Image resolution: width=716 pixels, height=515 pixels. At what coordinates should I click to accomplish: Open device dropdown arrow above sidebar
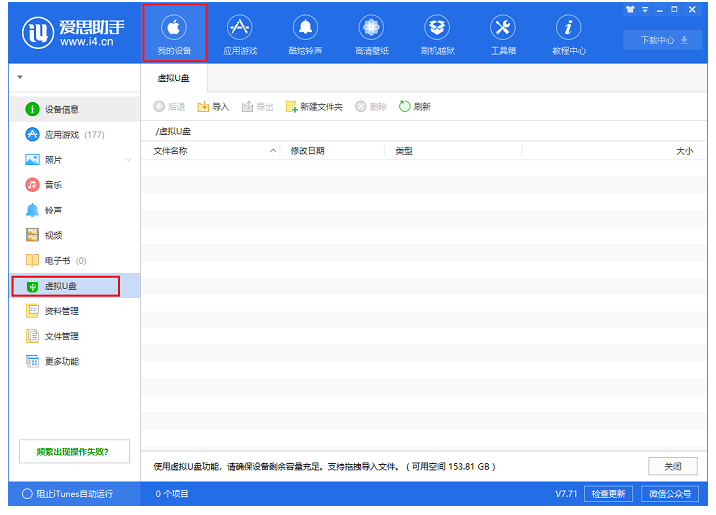[x=20, y=77]
